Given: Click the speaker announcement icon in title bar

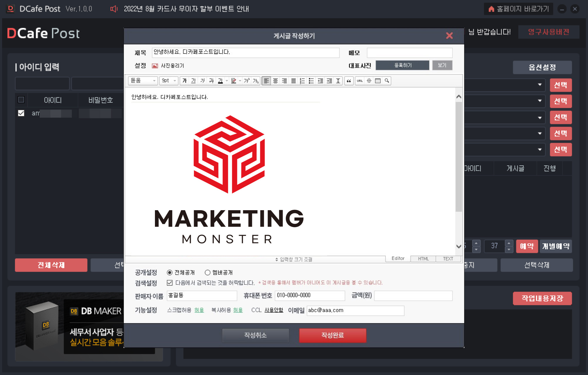Looking at the screenshot, I should pos(114,9).
